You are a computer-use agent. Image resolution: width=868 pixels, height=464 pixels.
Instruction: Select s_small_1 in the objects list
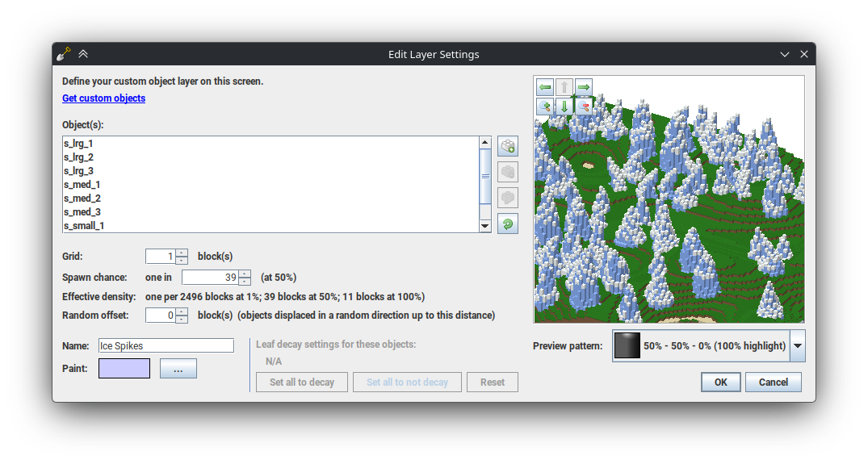[x=84, y=226]
